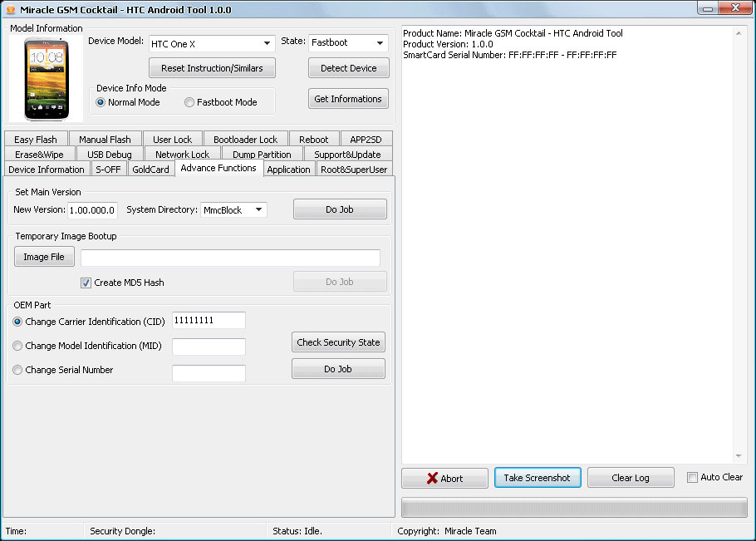Click Do Job in Set Main Version
This screenshot has height=541, width=756.
pyautogui.click(x=340, y=209)
